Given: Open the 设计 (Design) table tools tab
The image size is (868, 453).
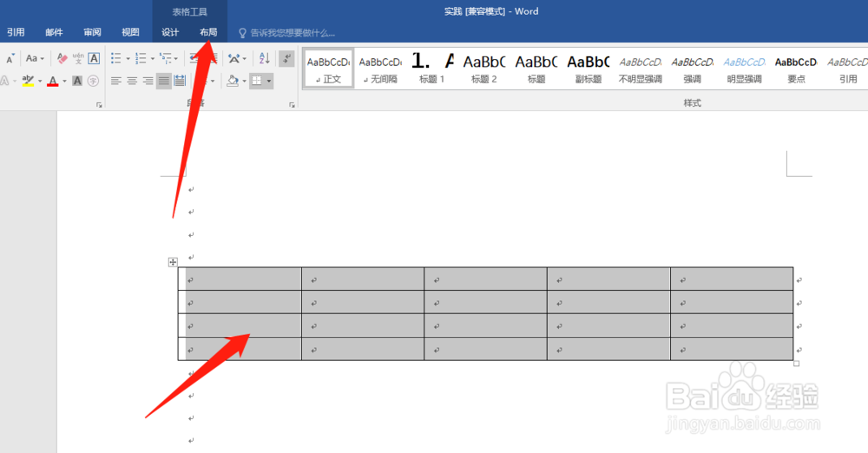Looking at the screenshot, I should tap(170, 32).
